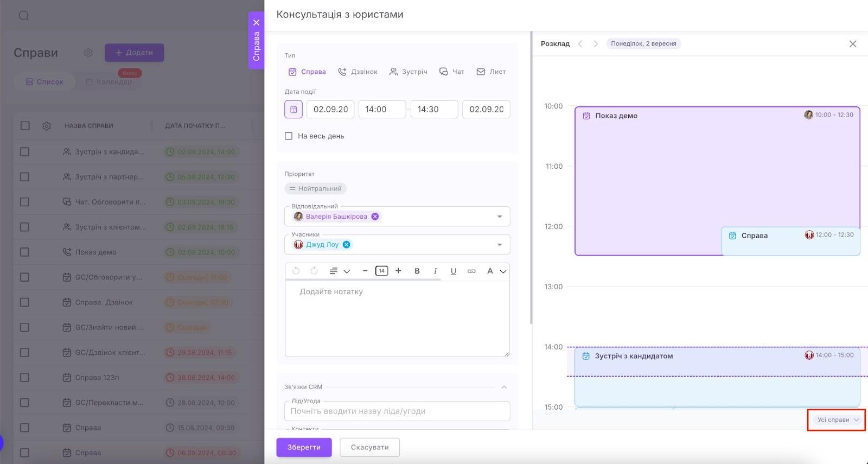The width and height of the screenshot is (868, 464).
Task: Open GC/Знайти новий row in the list
Action: (108, 327)
